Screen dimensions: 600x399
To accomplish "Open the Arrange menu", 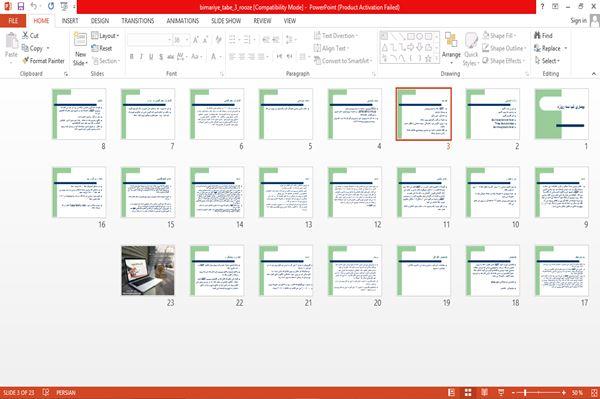I will pyautogui.click(x=451, y=47).
